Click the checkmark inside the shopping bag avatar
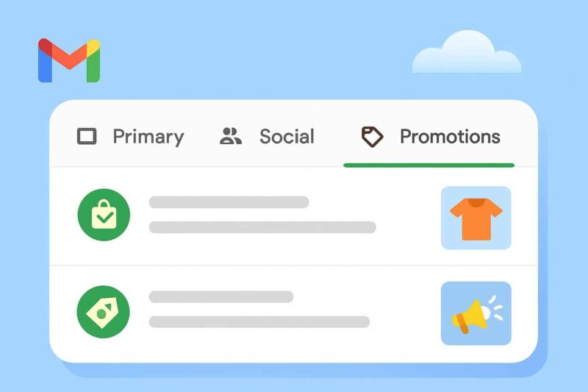588x392 pixels. (104, 217)
